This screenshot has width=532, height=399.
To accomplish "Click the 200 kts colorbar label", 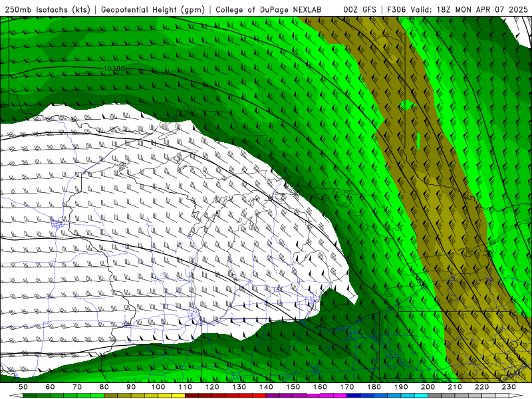I will [428, 387].
